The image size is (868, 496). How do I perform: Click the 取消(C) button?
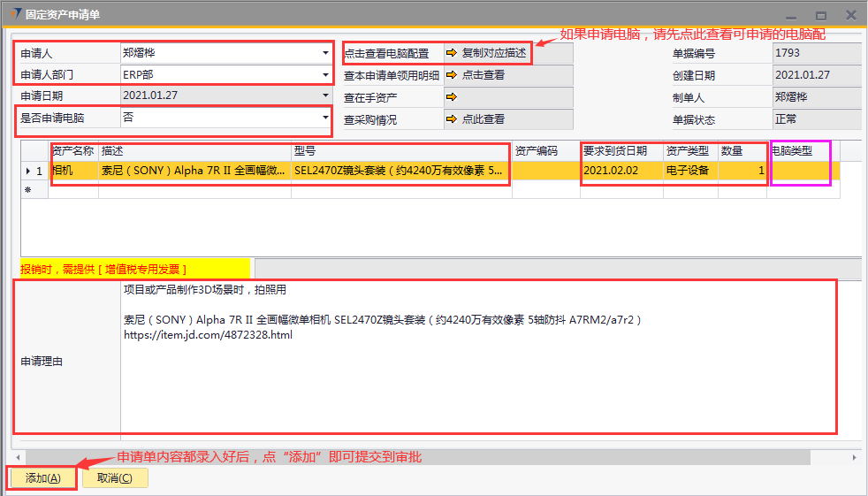click(x=115, y=478)
